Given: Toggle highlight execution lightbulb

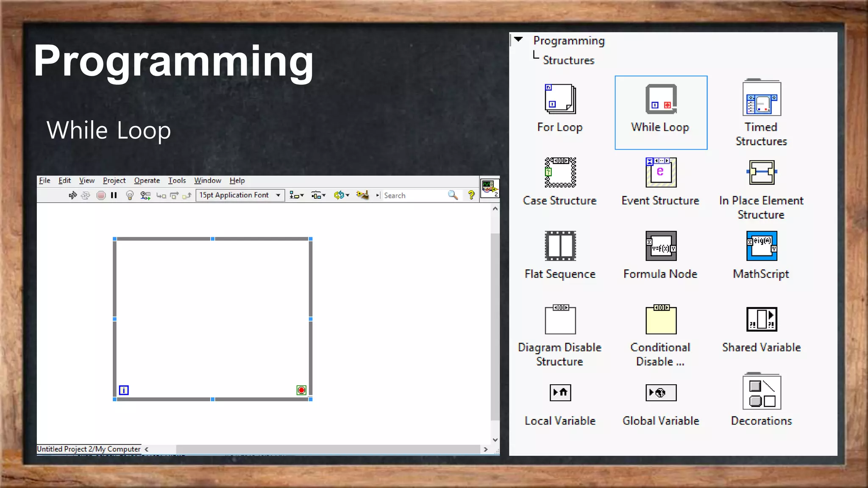Looking at the screenshot, I should click(130, 195).
